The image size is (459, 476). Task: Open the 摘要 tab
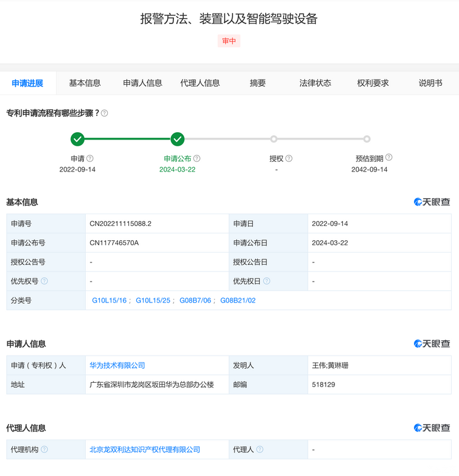[258, 83]
